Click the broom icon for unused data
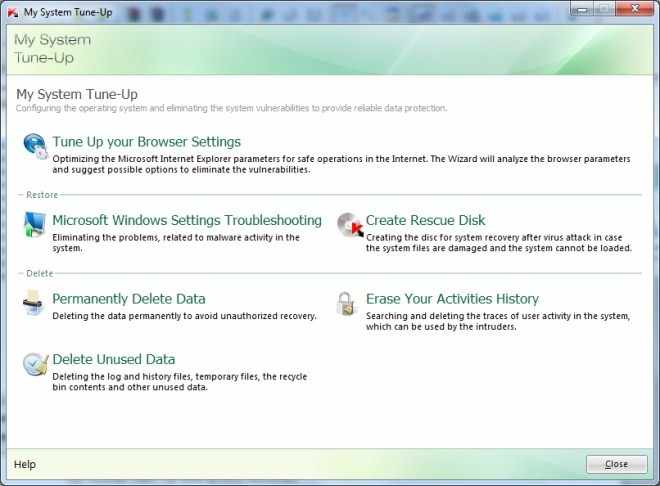660x486 pixels. pos(35,364)
